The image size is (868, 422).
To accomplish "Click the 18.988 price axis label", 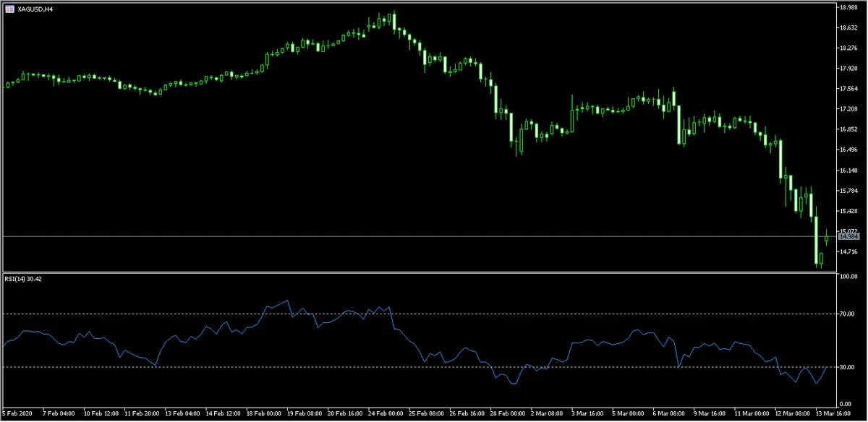I will [x=848, y=8].
